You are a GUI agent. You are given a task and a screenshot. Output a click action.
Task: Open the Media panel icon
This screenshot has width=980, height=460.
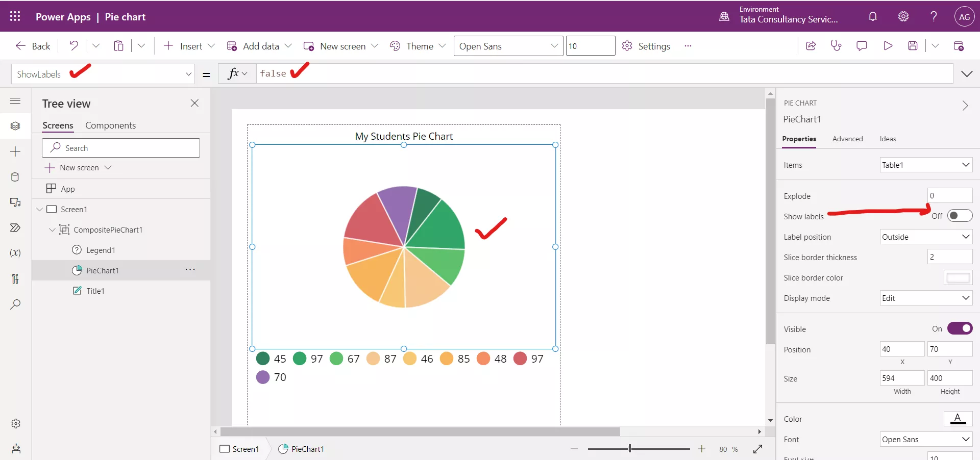[x=15, y=202]
